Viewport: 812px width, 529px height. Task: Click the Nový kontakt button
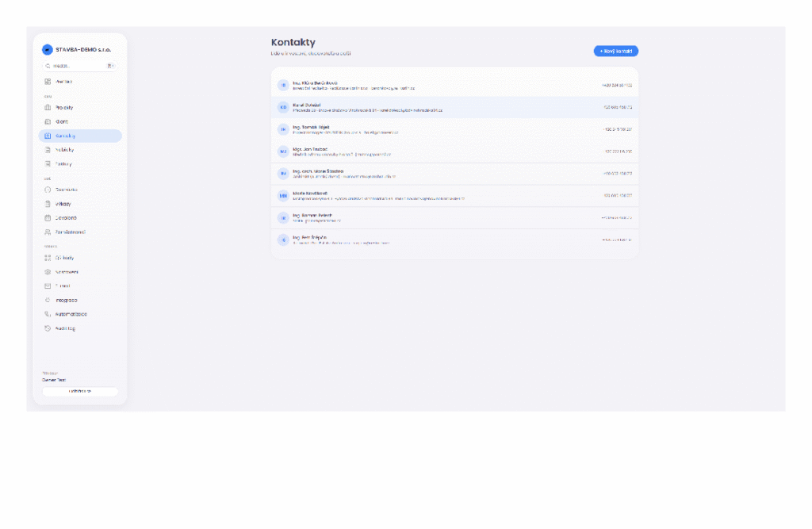tap(615, 52)
